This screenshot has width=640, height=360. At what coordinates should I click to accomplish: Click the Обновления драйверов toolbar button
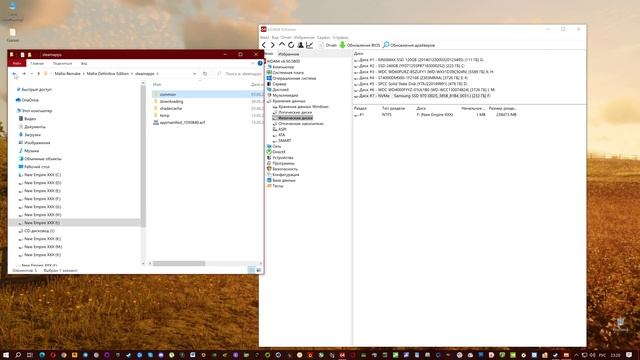coord(409,45)
